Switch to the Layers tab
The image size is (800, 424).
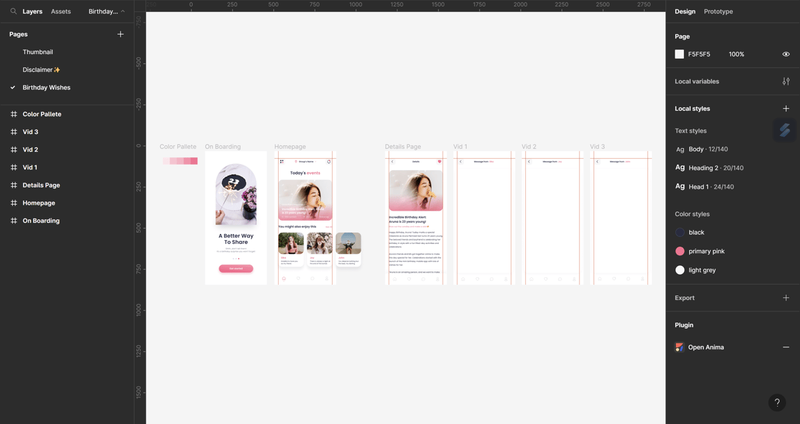coord(32,11)
